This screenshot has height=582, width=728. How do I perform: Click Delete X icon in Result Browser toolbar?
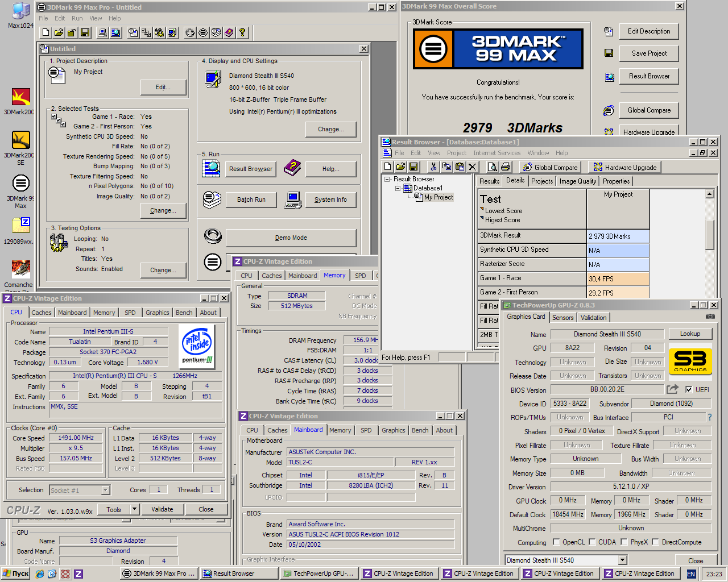[x=473, y=167]
